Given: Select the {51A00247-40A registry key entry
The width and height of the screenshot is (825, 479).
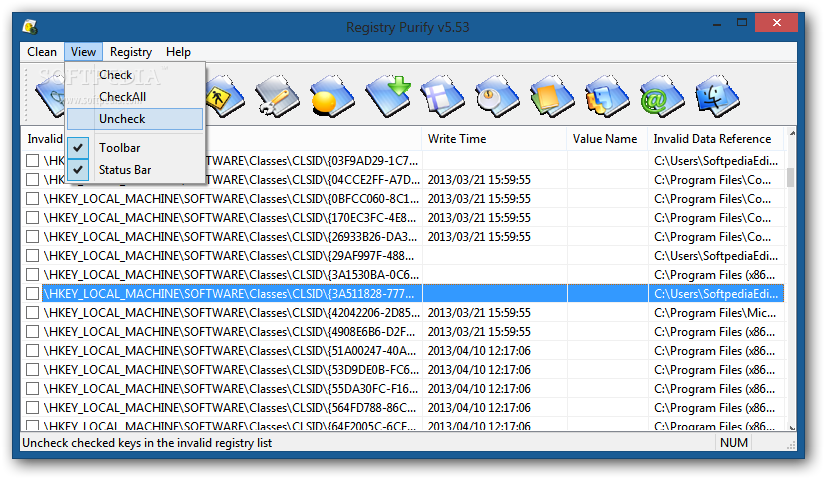Looking at the screenshot, I should [x=230, y=350].
